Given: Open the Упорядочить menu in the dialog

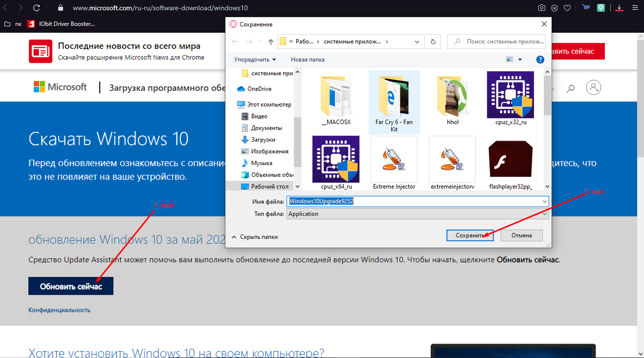Looking at the screenshot, I should point(255,59).
